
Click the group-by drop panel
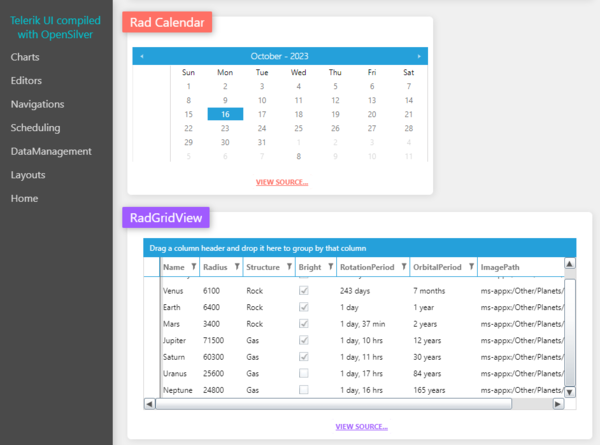click(360, 248)
